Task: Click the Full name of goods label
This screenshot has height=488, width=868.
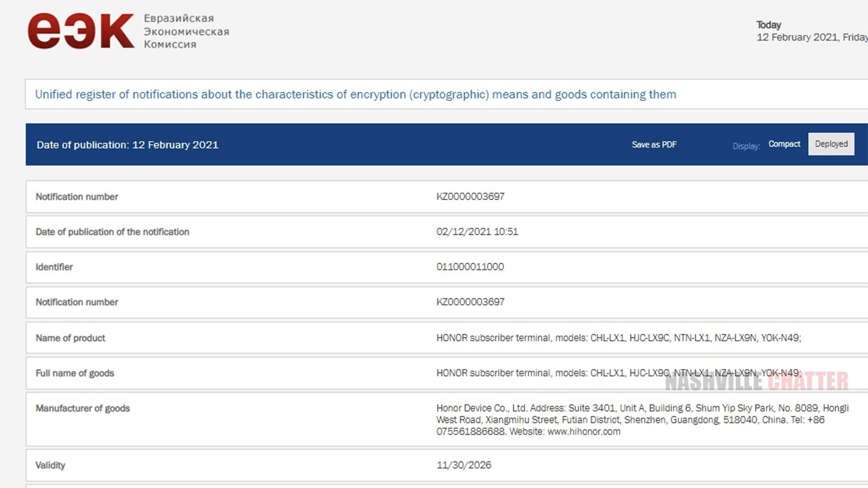Action: pyautogui.click(x=75, y=373)
